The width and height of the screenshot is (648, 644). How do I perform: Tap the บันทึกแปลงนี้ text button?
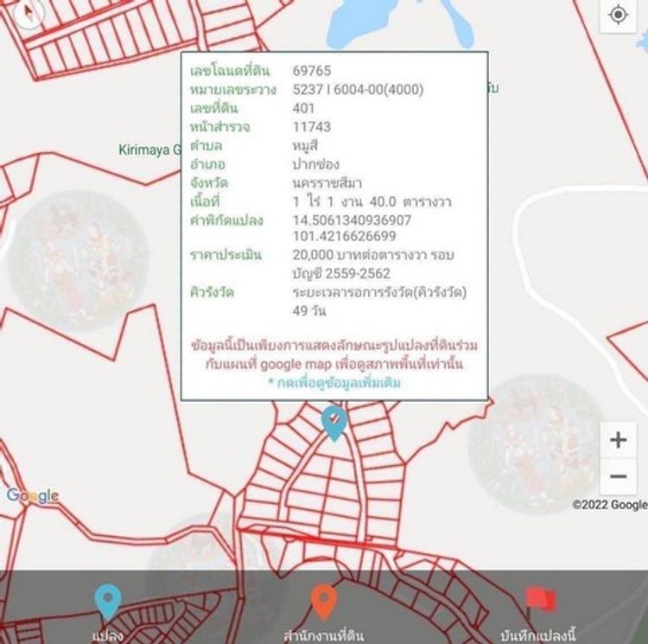pyautogui.click(x=537, y=635)
